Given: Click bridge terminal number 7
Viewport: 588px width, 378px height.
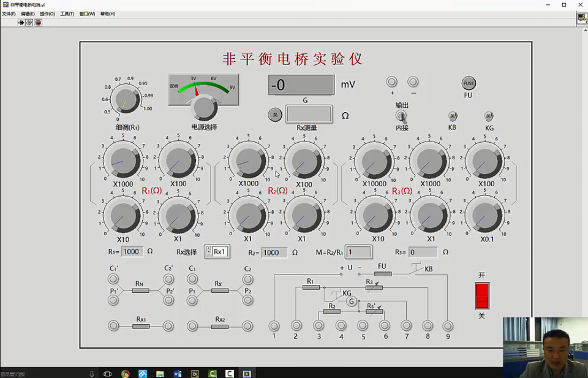Looking at the screenshot, I should (406, 325).
